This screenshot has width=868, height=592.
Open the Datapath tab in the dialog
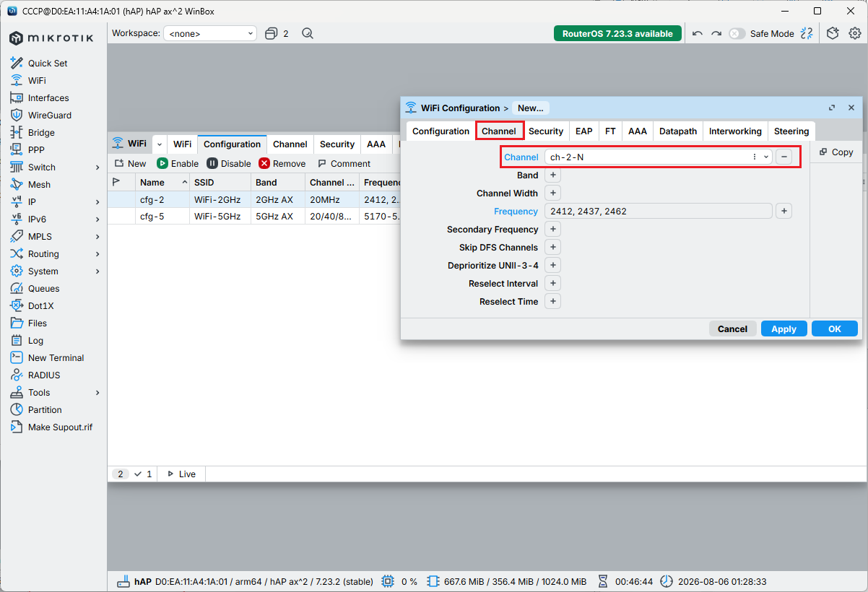(x=678, y=131)
